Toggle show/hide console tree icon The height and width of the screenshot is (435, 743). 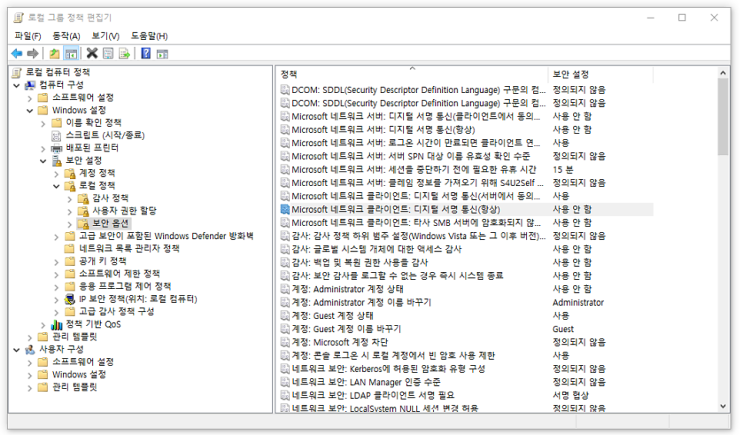coord(72,54)
